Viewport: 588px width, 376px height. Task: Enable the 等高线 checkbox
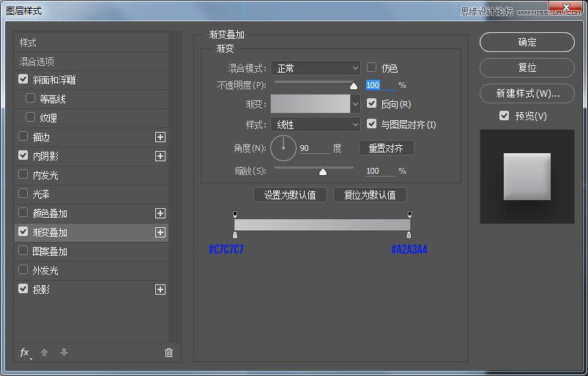click(x=30, y=98)
